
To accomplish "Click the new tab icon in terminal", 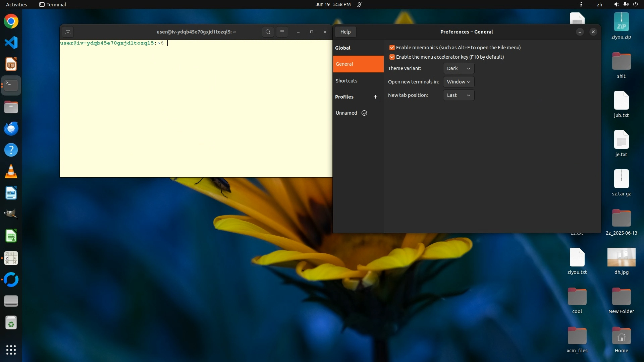I will 68,32.
